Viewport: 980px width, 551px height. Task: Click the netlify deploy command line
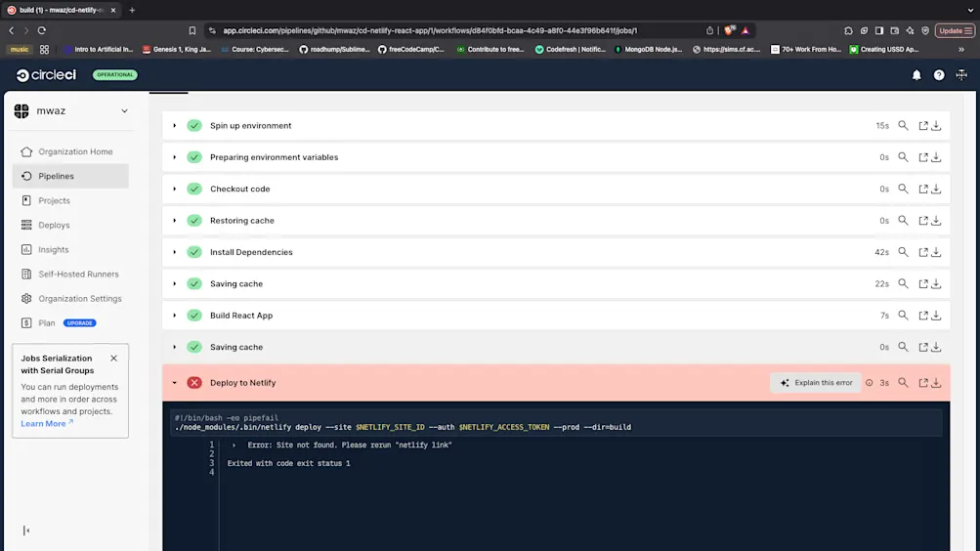pyautogui.click(x=404, y=427)
